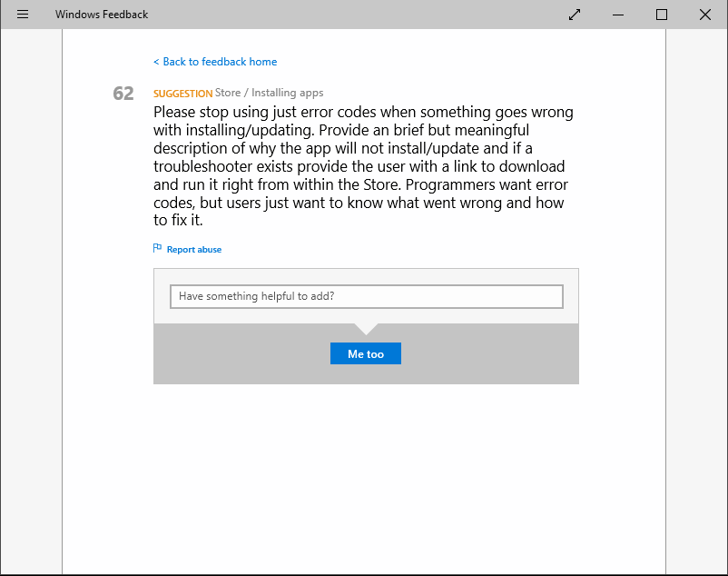This screenshot has height=576, width=728.
Task: Go back to feedback home
Action: (x=215, y=62)
